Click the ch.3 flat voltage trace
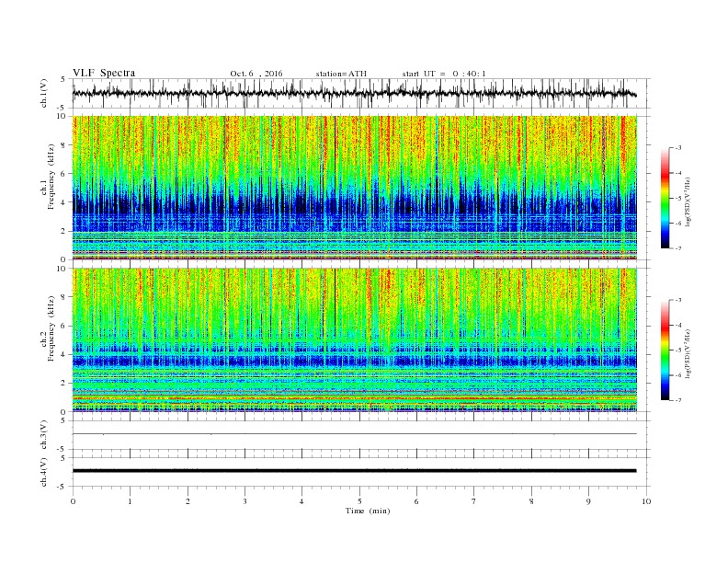Viewport: 728px width, 563px height. pyautogui.click(x=355, y=434)
